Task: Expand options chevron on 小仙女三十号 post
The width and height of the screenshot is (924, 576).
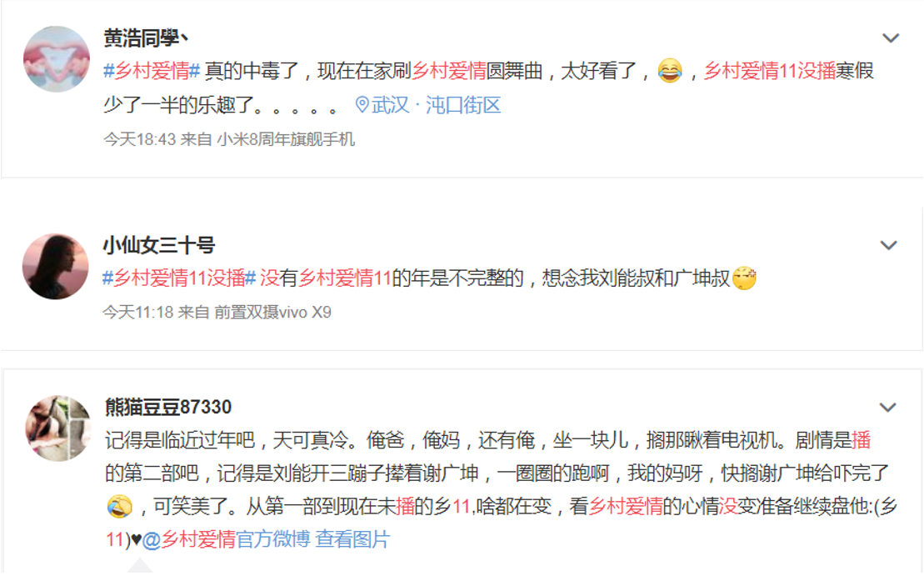Action: tap(889, 245)
